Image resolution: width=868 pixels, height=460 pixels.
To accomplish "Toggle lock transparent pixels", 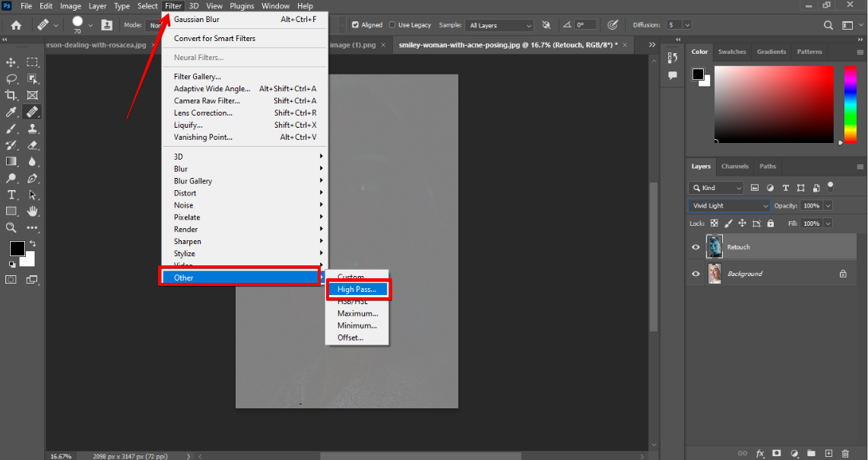I will pyautogui.click(x=714, y=224).
